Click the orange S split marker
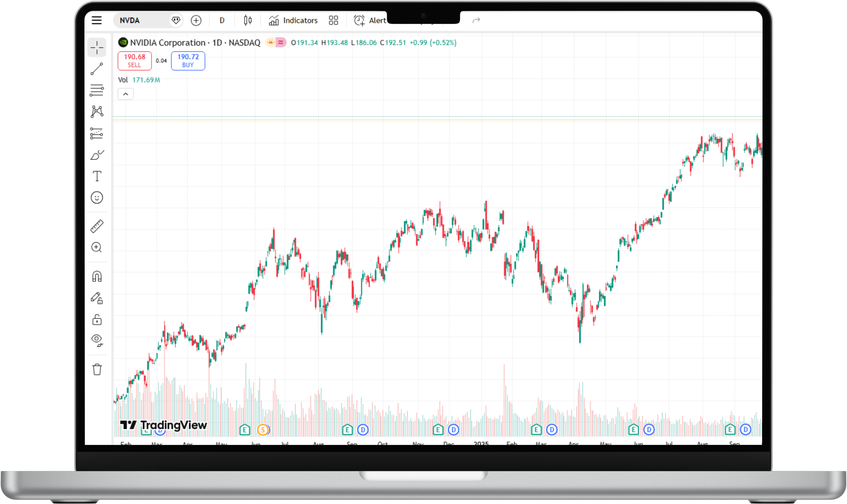The image size is (847, 504). point(263,430)
